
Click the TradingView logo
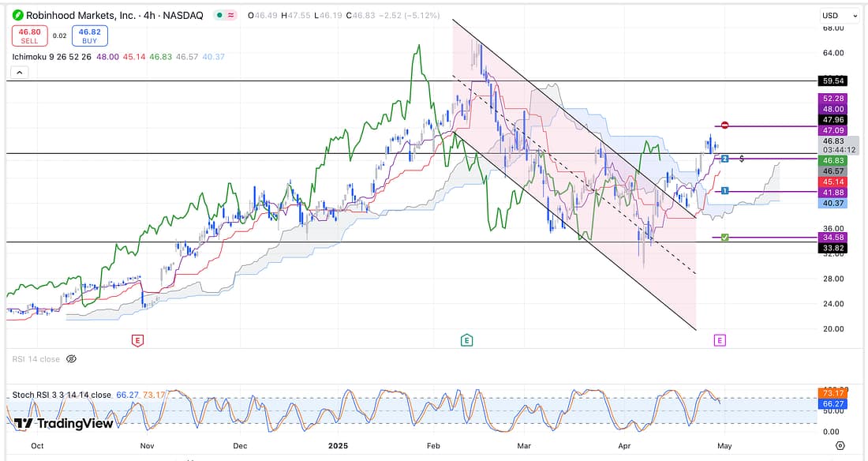tap(64, 423)
